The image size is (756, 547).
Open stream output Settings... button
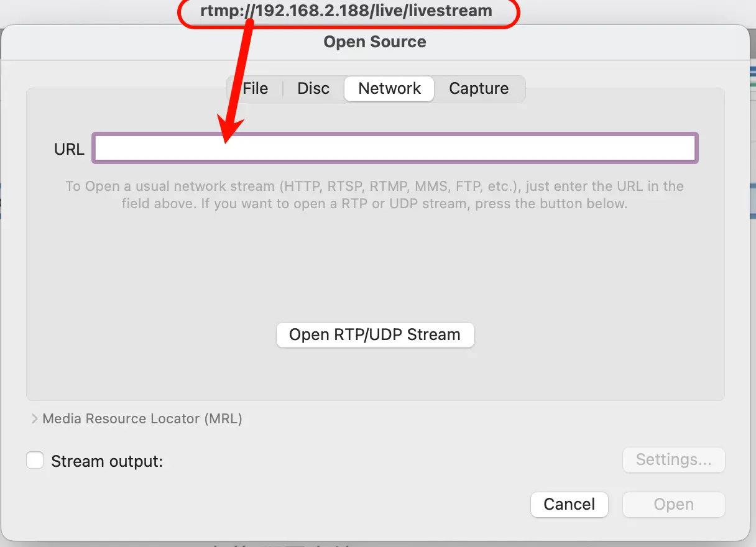click(673, 460)
